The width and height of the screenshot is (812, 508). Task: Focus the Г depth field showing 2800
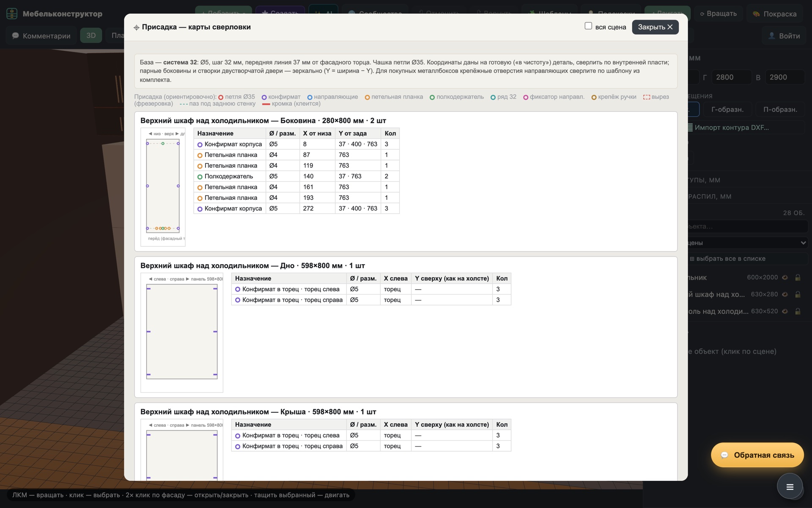[731, 77]
